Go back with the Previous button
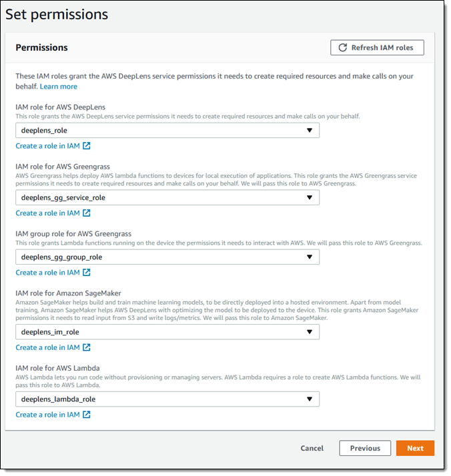Screen dimensions: 451x476 pos(365,448)
